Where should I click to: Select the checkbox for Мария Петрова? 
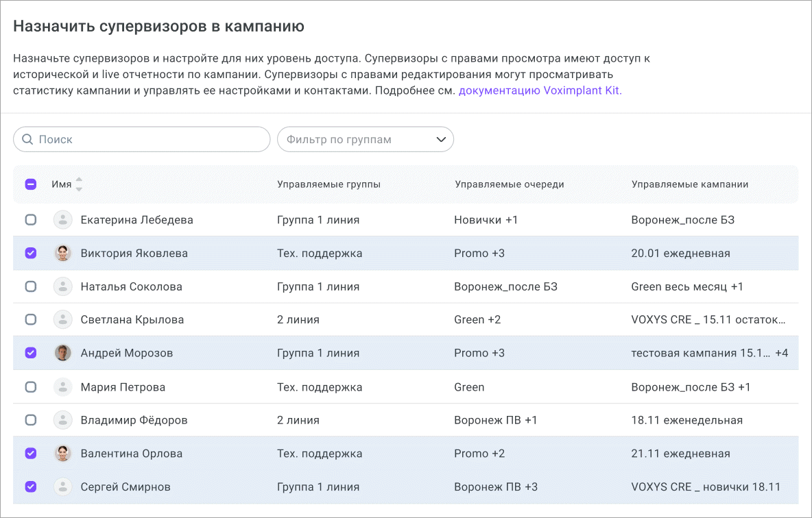[x=31, y=387]
